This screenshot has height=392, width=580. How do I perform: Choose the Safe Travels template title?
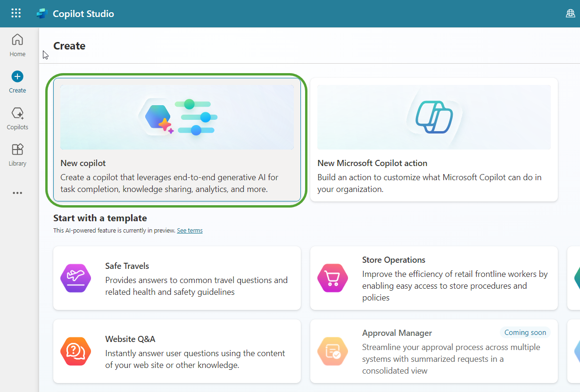127,266
